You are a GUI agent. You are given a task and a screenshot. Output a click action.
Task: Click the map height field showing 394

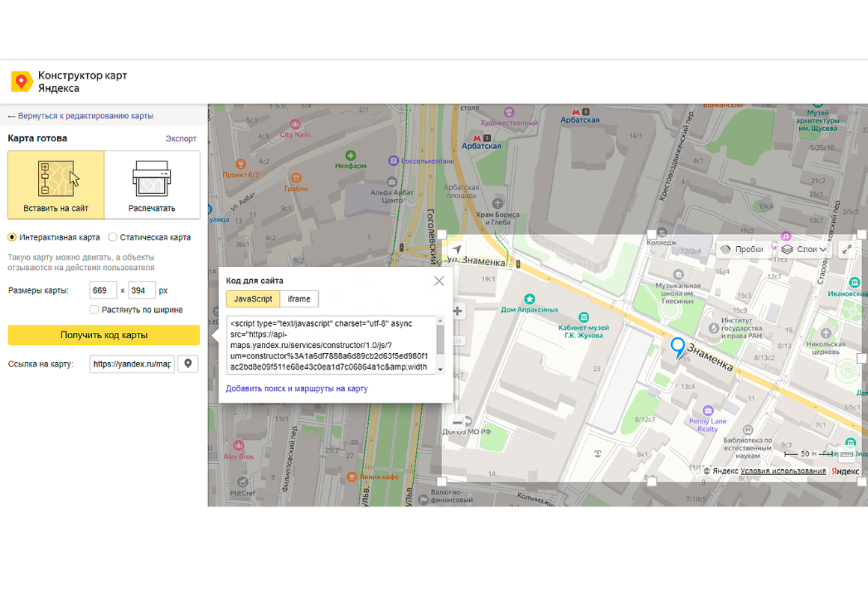(x=141, y=290)
